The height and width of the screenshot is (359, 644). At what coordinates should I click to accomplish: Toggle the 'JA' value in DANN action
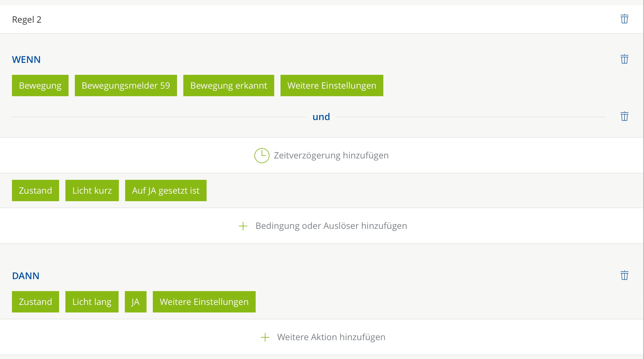point(136,302)
